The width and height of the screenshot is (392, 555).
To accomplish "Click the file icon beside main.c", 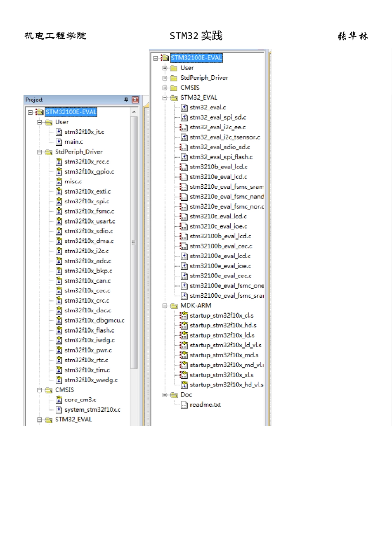I will click(59, 142).
